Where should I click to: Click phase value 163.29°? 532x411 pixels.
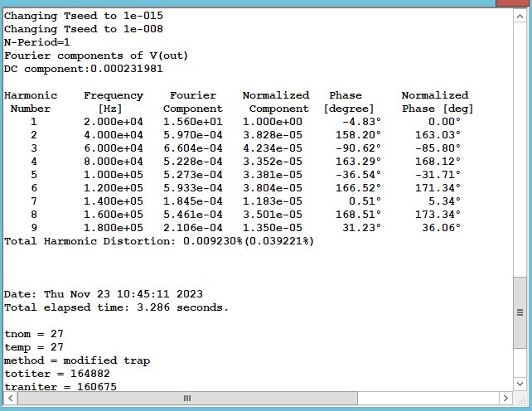[x=359, y=162]
